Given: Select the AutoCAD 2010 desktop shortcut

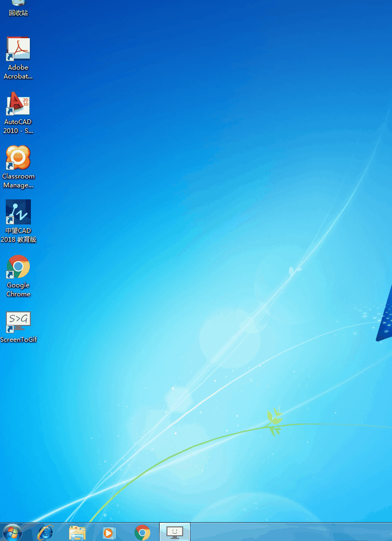Looking at the screenshot, I should point(18,113).
